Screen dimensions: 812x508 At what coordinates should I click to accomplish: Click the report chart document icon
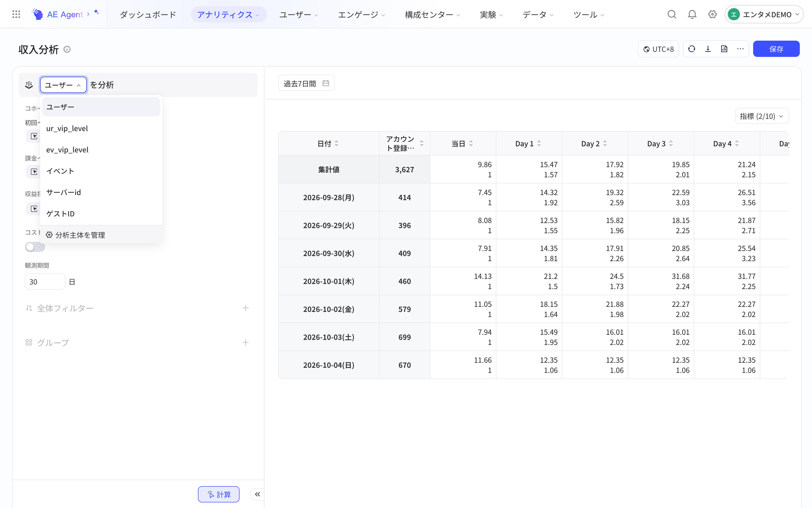[x=724, y=49]
